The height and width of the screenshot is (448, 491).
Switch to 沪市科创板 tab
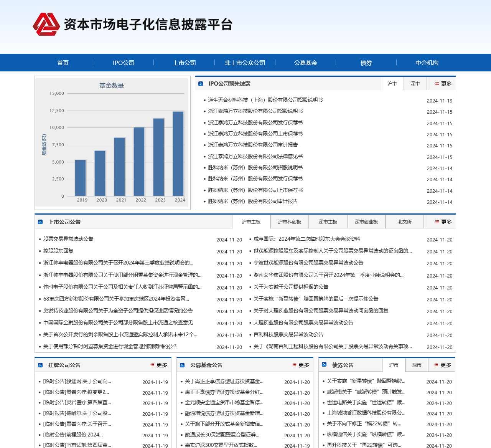coord(289,222)
